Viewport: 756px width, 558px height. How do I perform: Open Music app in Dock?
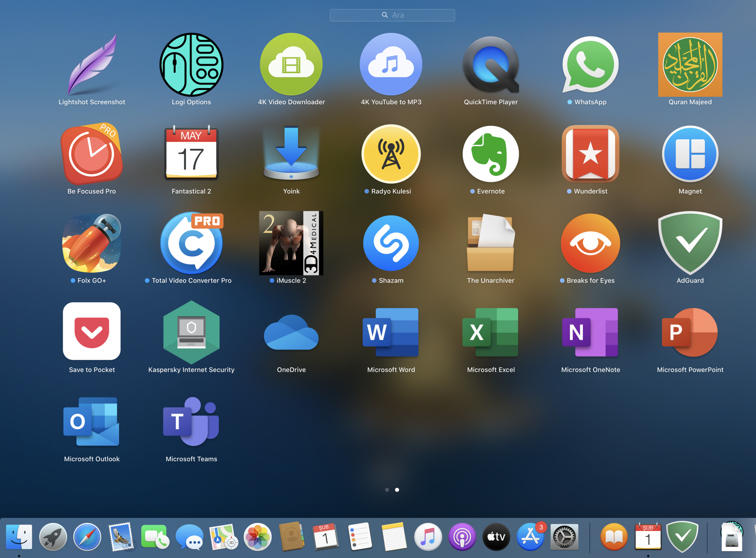[x=428, y=537]
